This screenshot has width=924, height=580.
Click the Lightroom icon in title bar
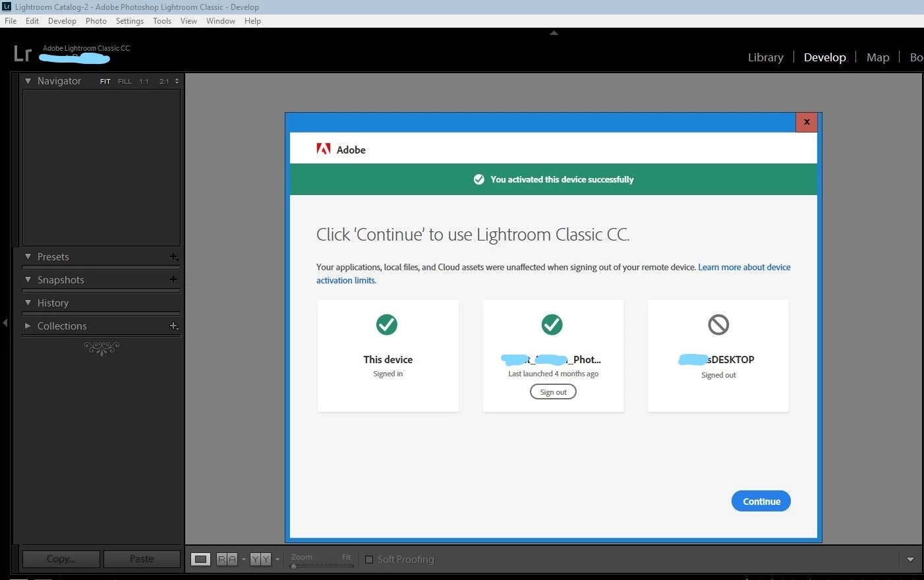[x=7, y=7]
